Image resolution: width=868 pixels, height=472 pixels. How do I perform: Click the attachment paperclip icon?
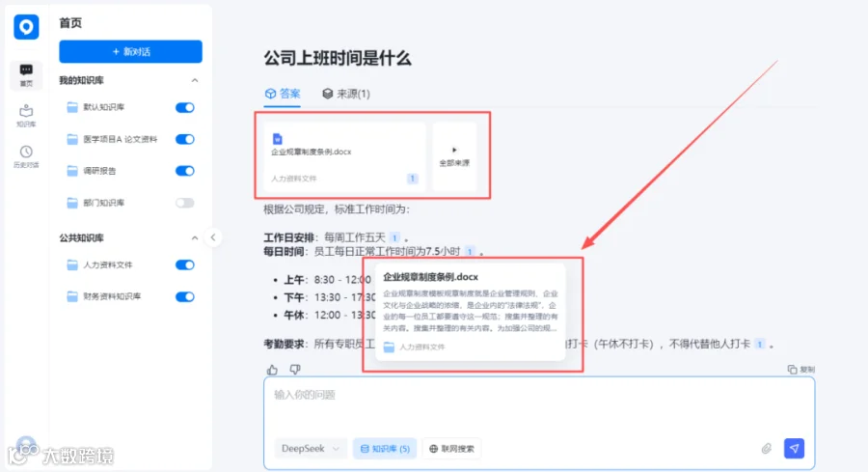[766, 448]
